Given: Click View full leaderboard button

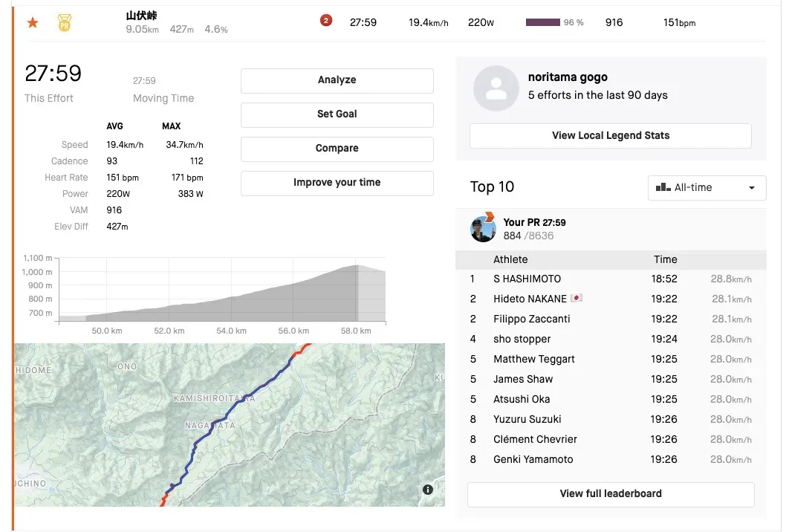Looking at the screenshot, I should (x=610, y=494).
